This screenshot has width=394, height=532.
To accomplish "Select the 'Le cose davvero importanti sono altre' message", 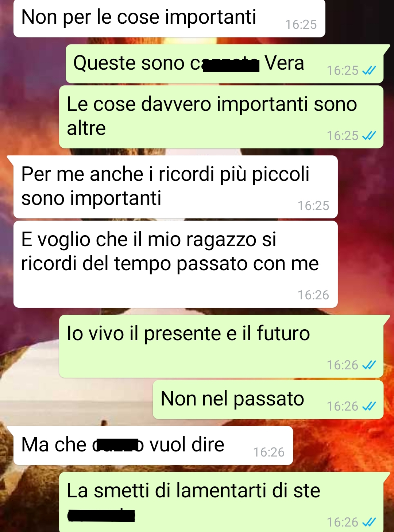I will [221, 117].
